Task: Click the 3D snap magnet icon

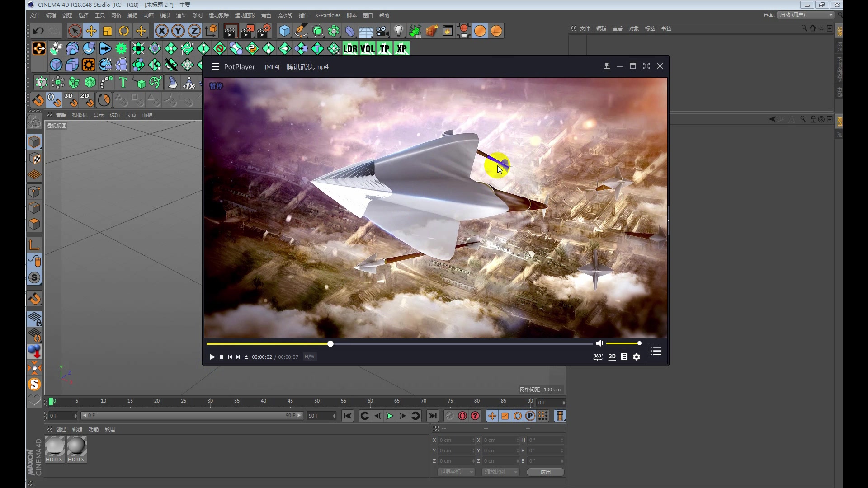Action: 71,99
